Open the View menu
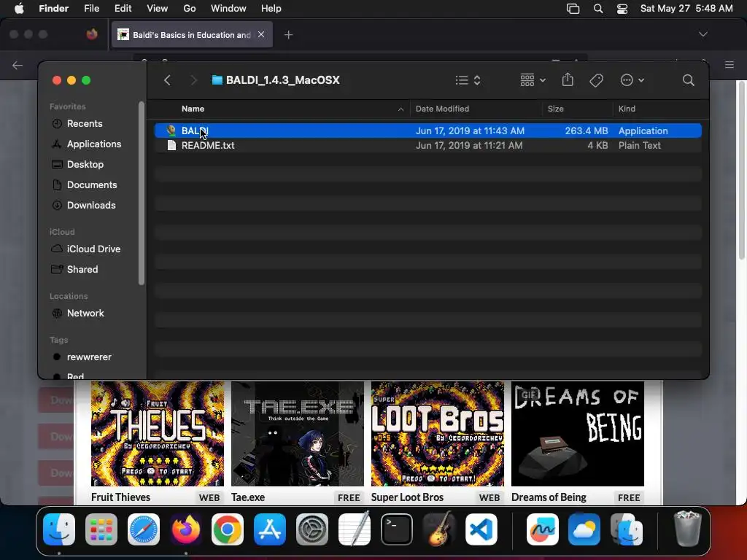Viewport: 747px width, 560px height. pos(158,9)
